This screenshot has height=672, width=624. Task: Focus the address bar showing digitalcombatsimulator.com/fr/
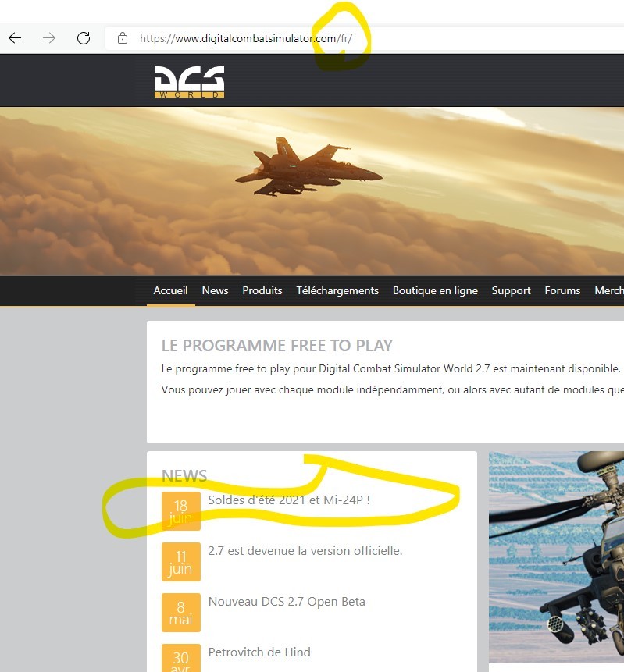(x=365, y=38)
